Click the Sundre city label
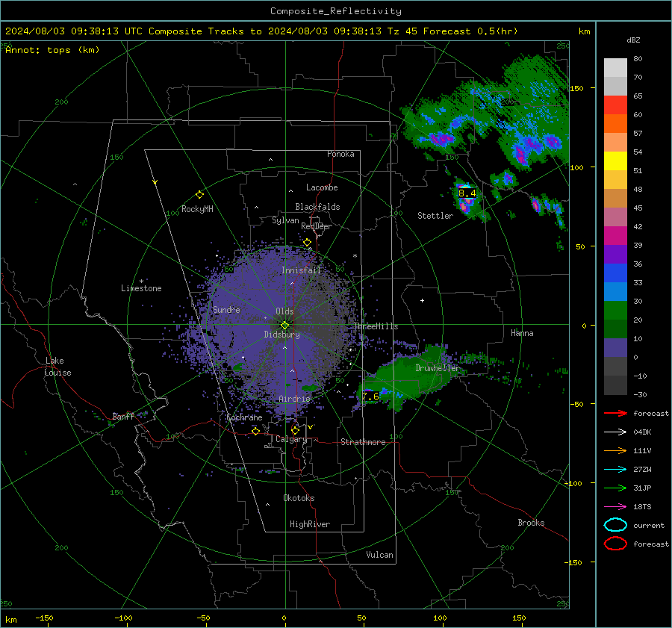 coord(226,309)
